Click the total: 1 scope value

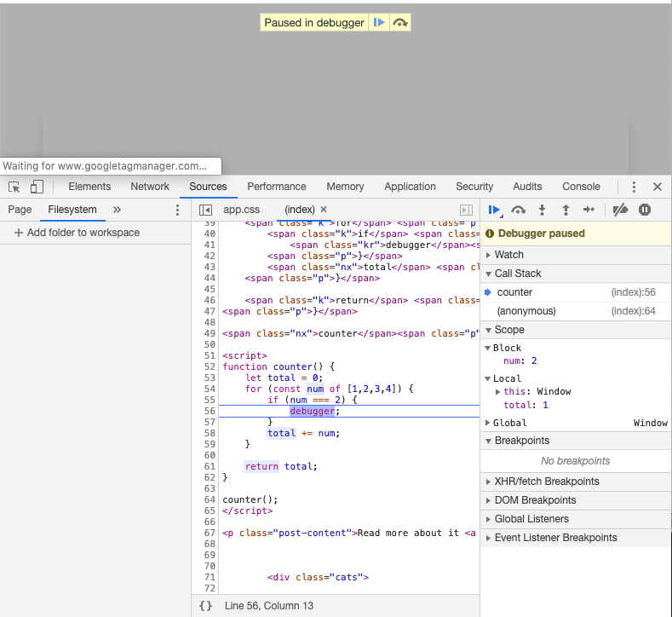click(x=526, y=405)
